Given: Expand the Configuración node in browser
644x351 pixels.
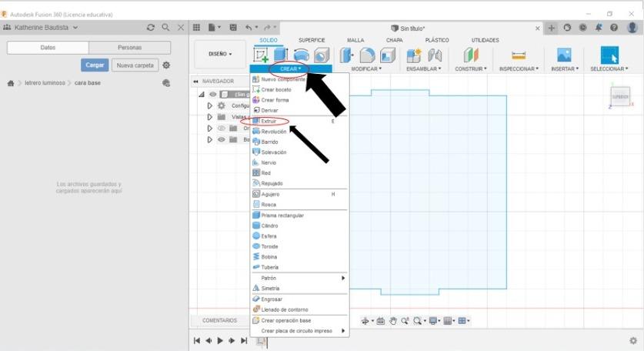Looking at the screenshot, I should 210,105.
